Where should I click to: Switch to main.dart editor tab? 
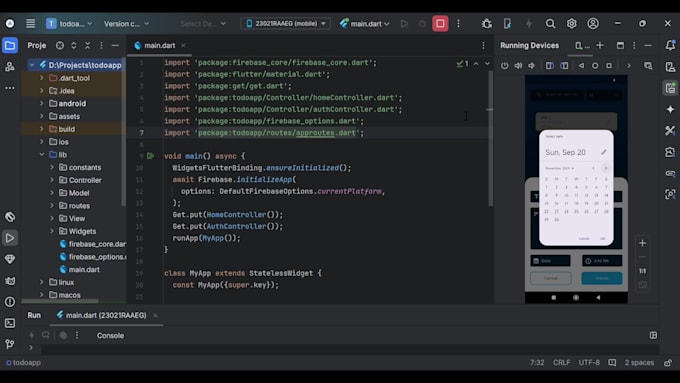pos(160,45)
